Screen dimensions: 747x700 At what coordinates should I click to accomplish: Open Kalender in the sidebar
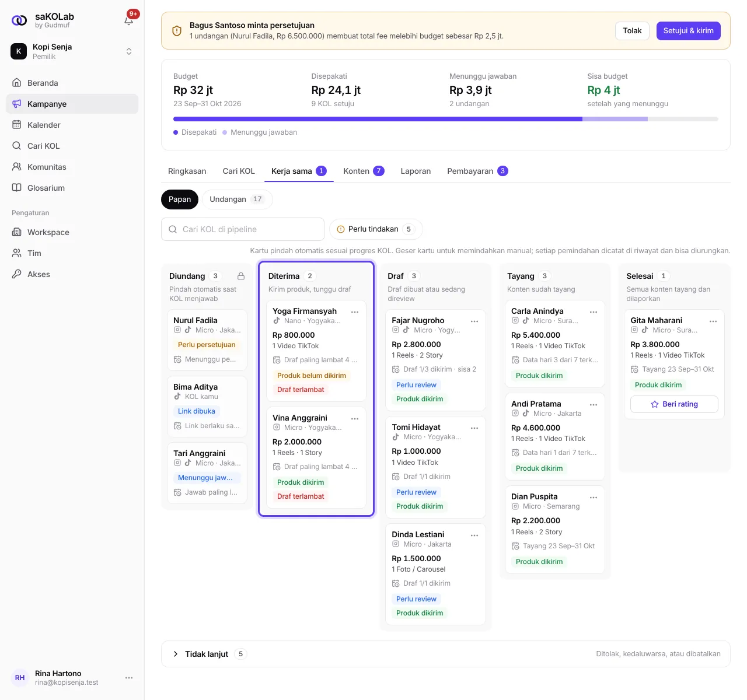click(72, 125)
